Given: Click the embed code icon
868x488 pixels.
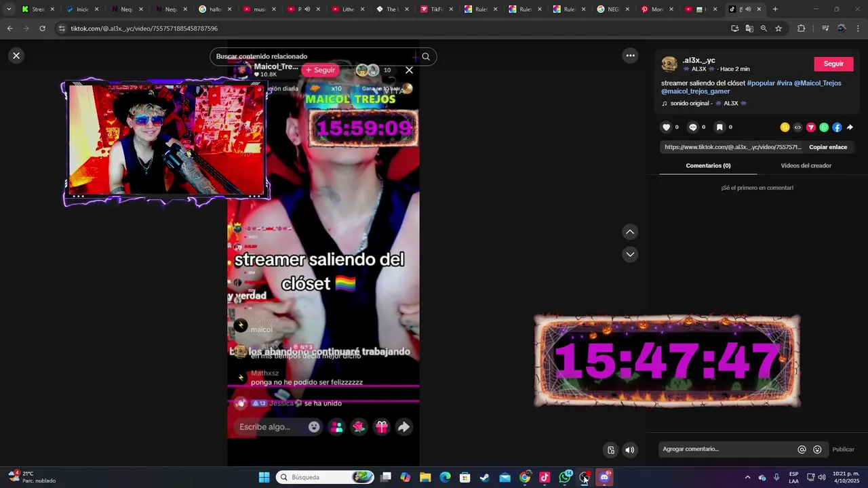Looking at the screenshot, I should [797, 127].
